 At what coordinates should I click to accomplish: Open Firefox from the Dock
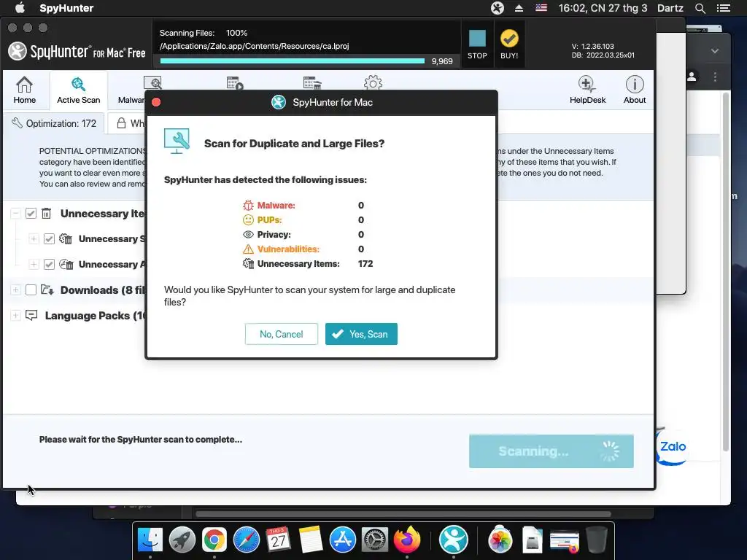pyautogui.click(x=407, y=540)
